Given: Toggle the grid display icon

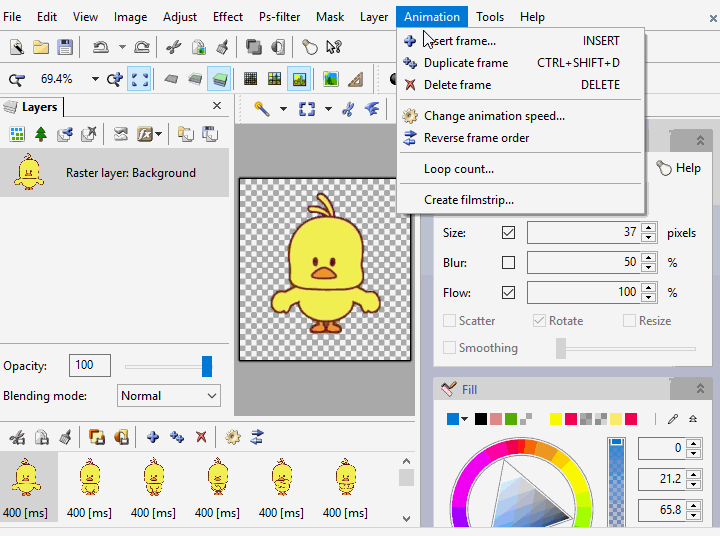Looking at the screenshot, I should 250,79.
